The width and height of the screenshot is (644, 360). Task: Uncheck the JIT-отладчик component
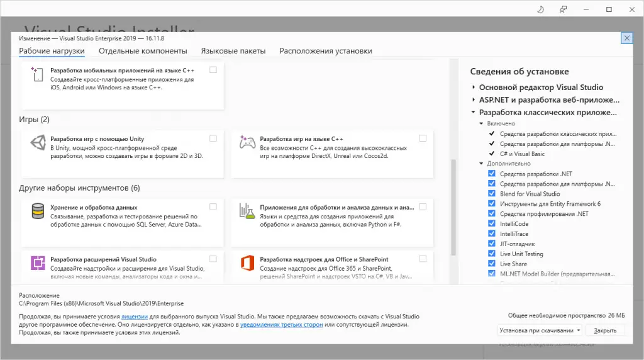point(492,244)
